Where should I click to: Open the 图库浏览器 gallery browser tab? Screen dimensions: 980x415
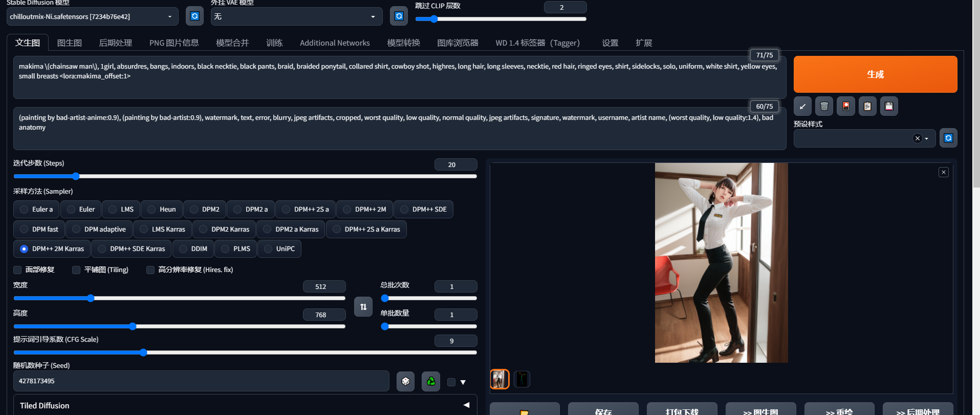point(458,43)
